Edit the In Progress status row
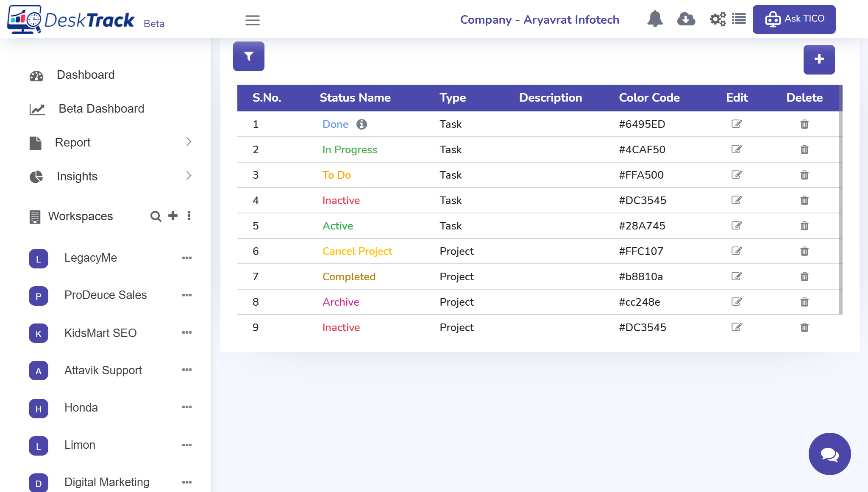The width and height of the screenshot is (868, 492). click(737, 149)
